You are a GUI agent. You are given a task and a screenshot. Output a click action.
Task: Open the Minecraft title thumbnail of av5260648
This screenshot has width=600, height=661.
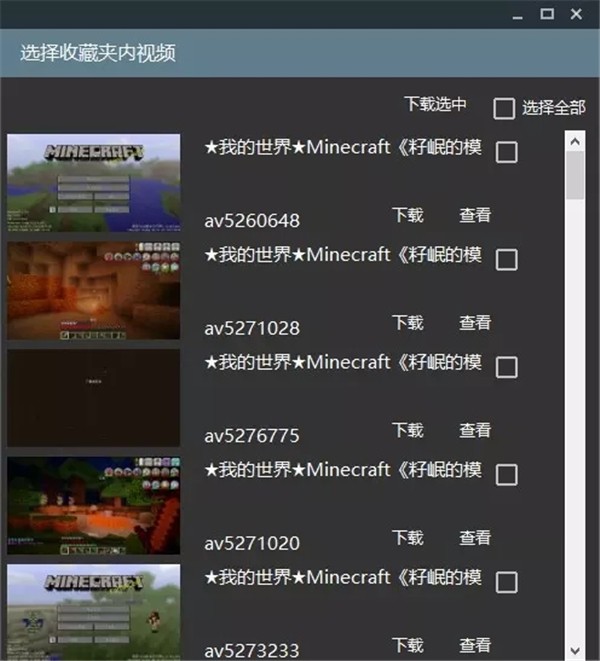[94, 183]
